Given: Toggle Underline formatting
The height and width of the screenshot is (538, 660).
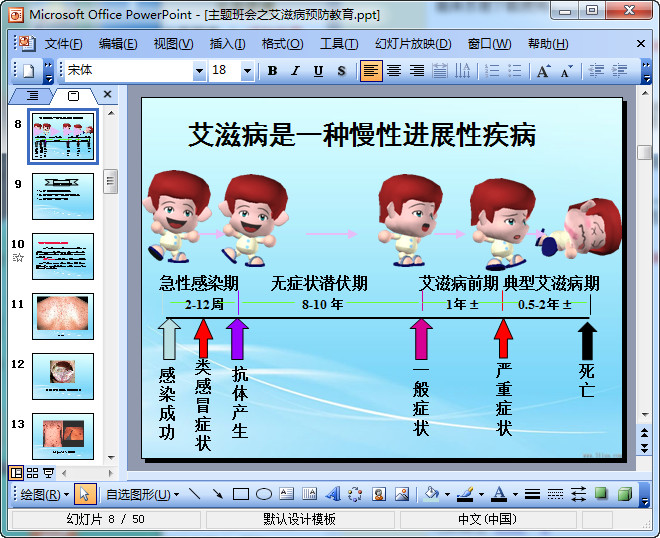Looking at the screenshot, I should coord(319,71).
